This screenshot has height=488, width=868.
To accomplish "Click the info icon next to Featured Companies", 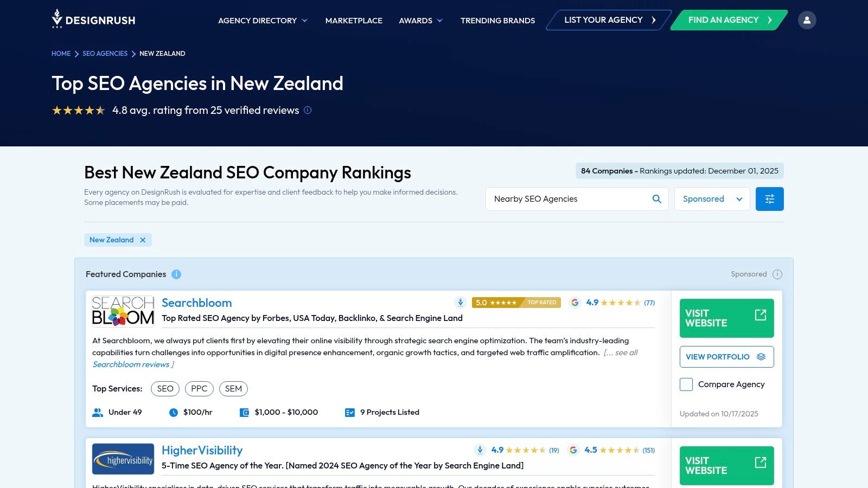I will coord(176,274).
